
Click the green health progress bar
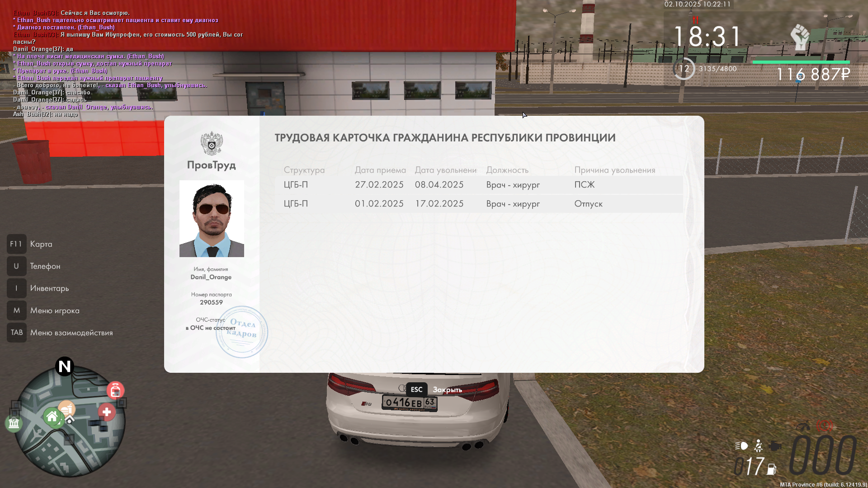801,62
